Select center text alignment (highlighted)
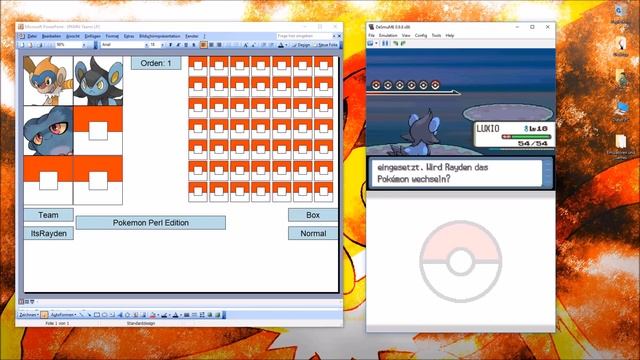The image size is (640, 360). point(203,45)
